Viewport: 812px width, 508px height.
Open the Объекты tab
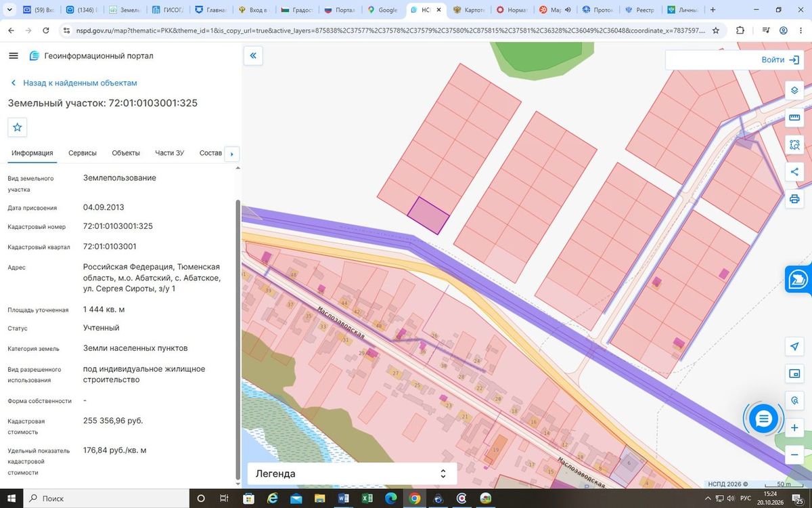[126, 153]
